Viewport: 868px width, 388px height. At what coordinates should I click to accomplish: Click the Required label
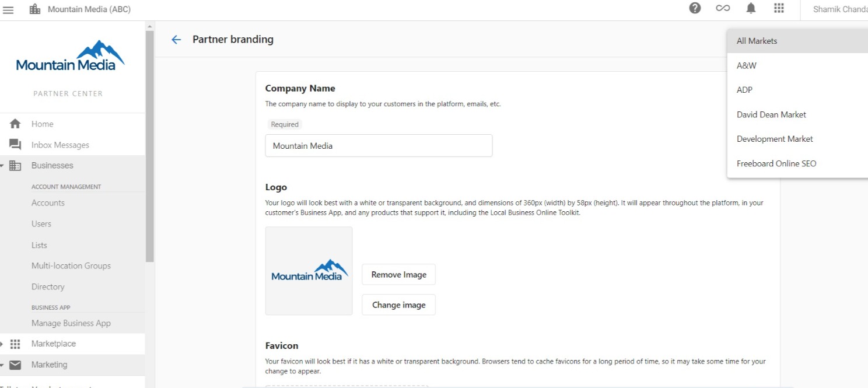(285, 124)
